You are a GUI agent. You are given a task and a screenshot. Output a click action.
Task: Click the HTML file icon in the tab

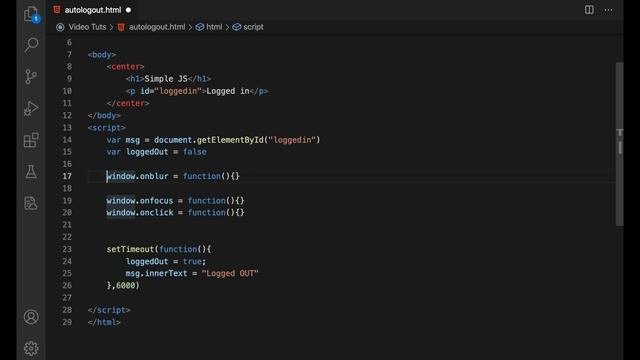pos(57,10)
